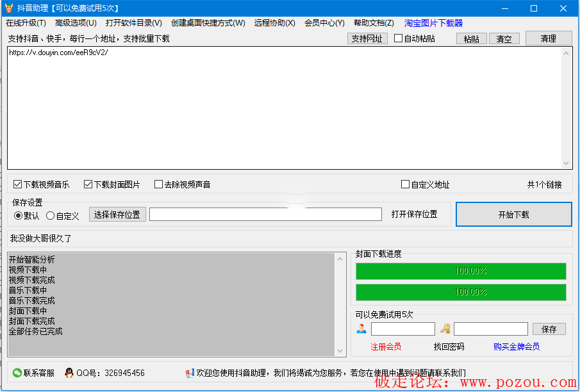Click the 保存 login button
The width and height of the screenshot is (580, 392).
549,329
